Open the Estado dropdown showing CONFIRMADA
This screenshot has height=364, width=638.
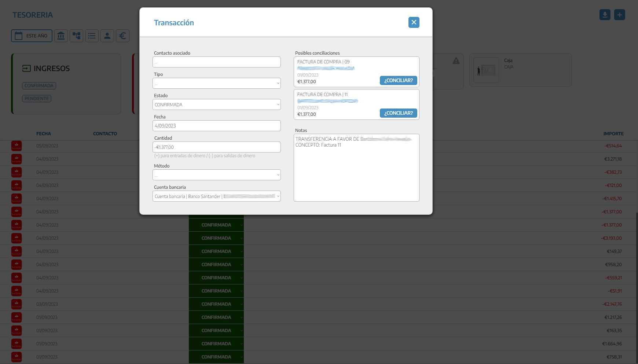pyautogui.click(x=216, y=104)
